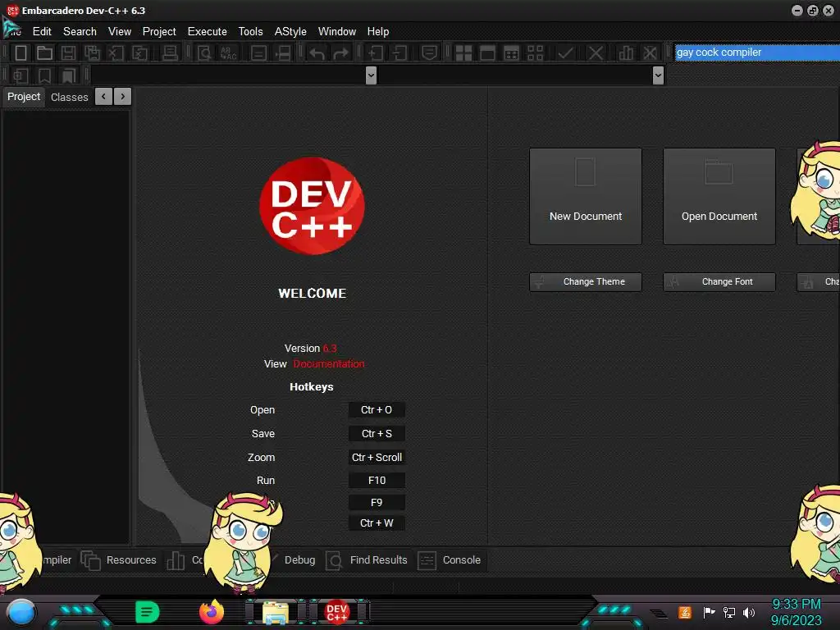The height and width of the screenshot is (630, 840).
Task: Switch to the Debug bottom tab
Action: 299,559
